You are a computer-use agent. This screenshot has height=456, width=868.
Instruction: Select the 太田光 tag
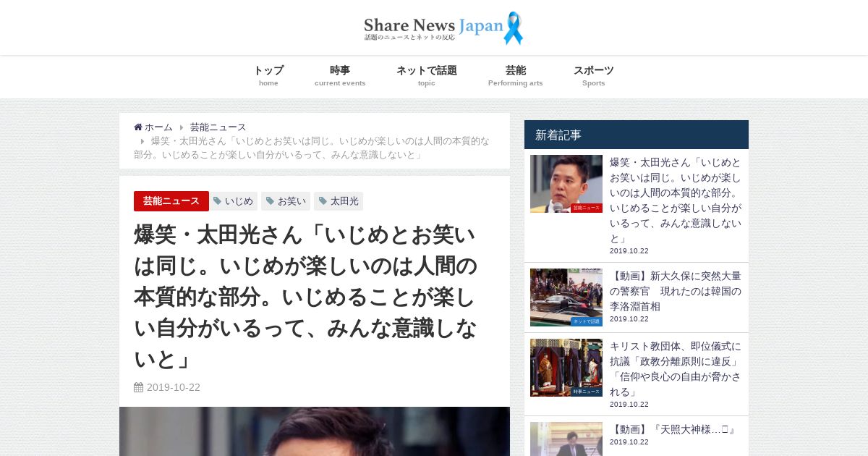339,201
